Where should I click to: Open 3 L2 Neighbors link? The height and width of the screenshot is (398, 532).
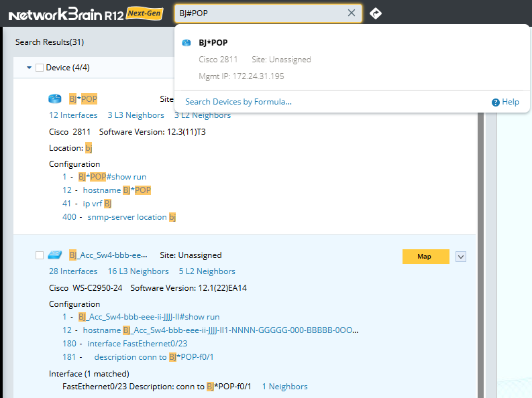coord(203,116)
